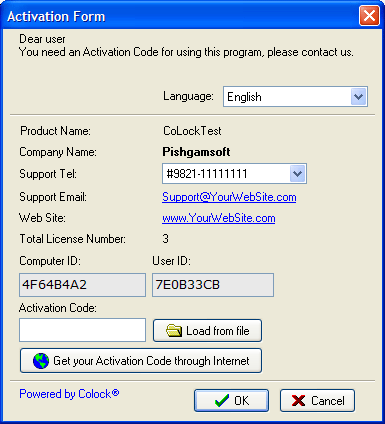Close the Activation Form window

click(x=369, y=16)
